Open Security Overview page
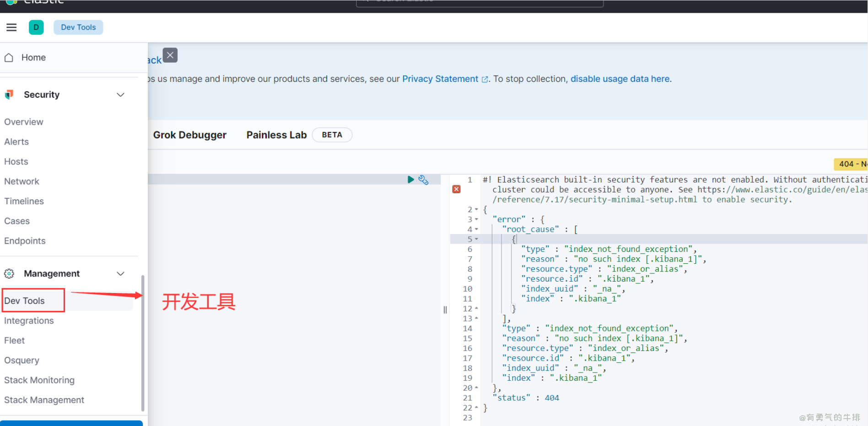868x426 pixels. pyautogui.click(x=24, y=122)
